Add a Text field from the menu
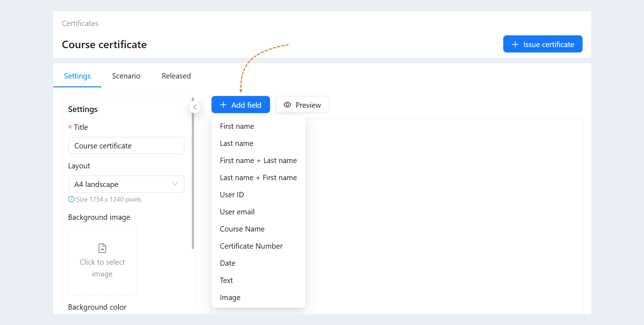The height and width of the screenshot is (325, 644). [x=258, y=280]
